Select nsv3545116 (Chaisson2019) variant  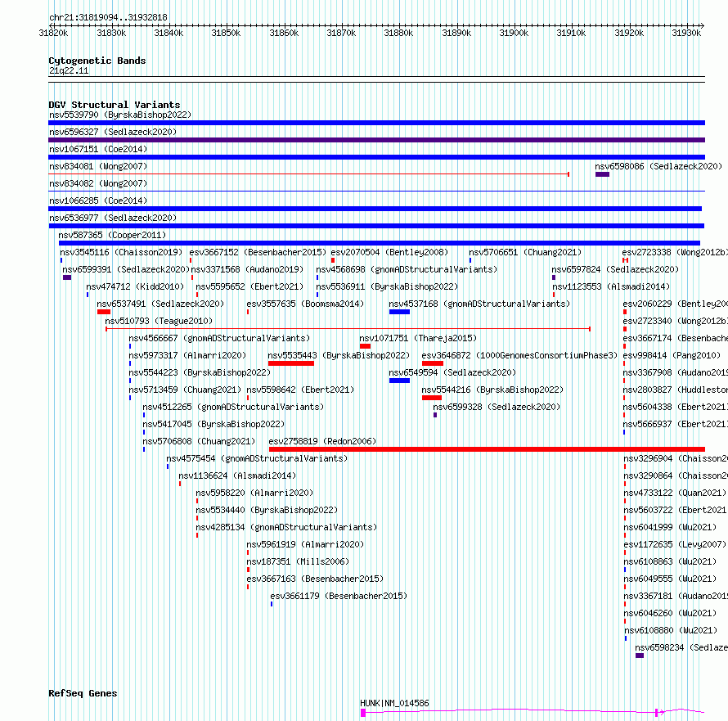[121, 252]
